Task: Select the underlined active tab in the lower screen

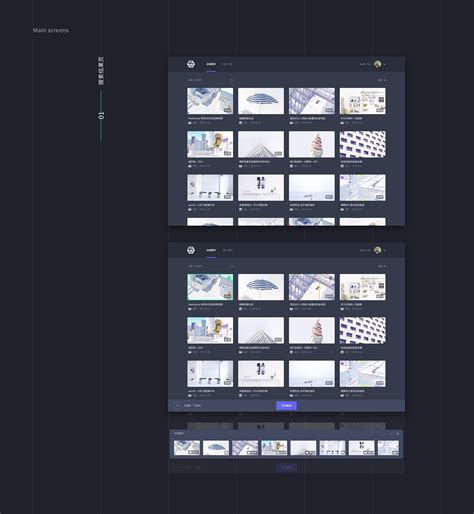Action: tap(211, 250)
